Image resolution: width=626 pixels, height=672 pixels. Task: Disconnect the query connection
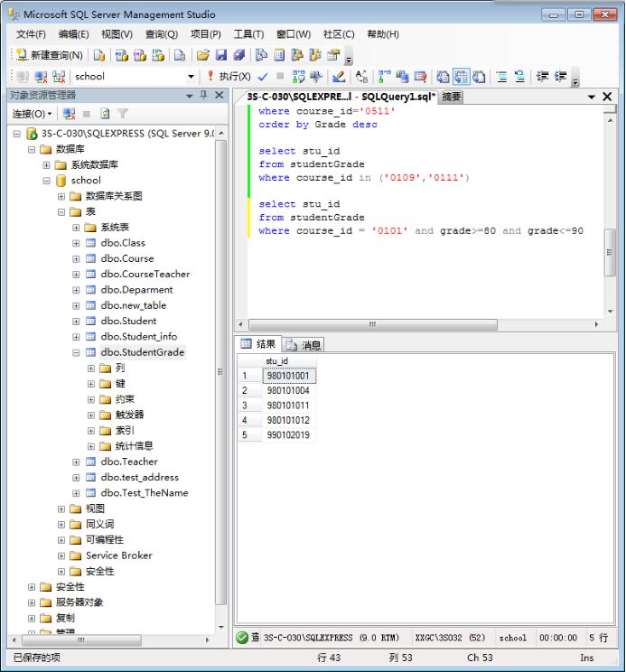tap(42, 77)
